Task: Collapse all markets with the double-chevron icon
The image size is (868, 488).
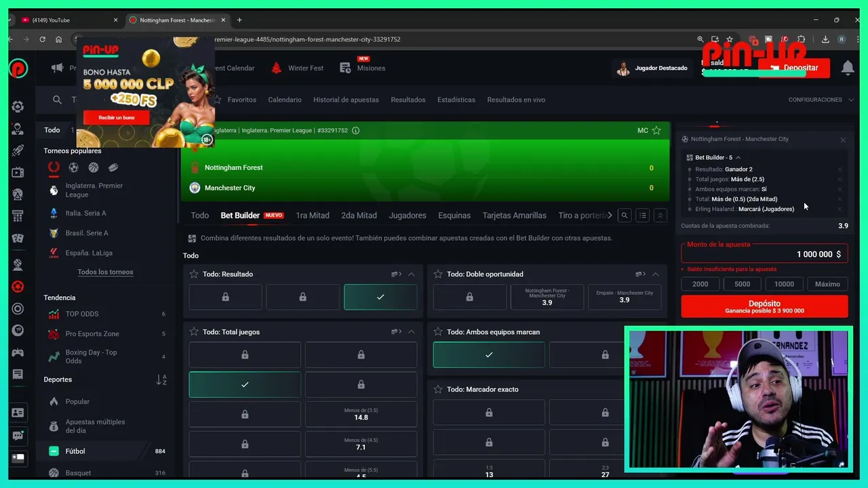Action: [660, 216]
